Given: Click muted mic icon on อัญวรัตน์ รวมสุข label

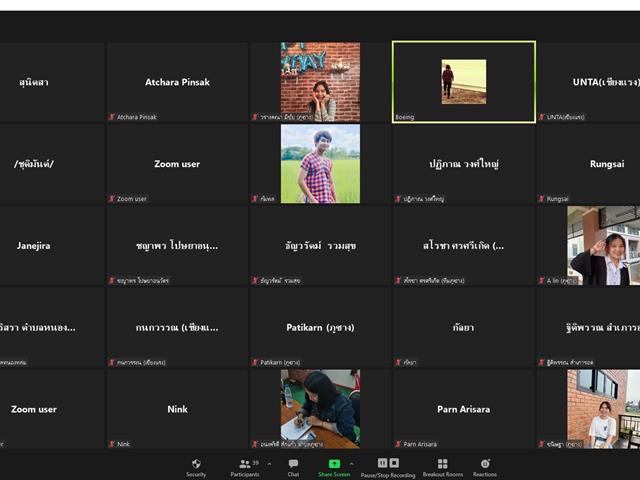Looking at the screenshot, I should point(255,281).
